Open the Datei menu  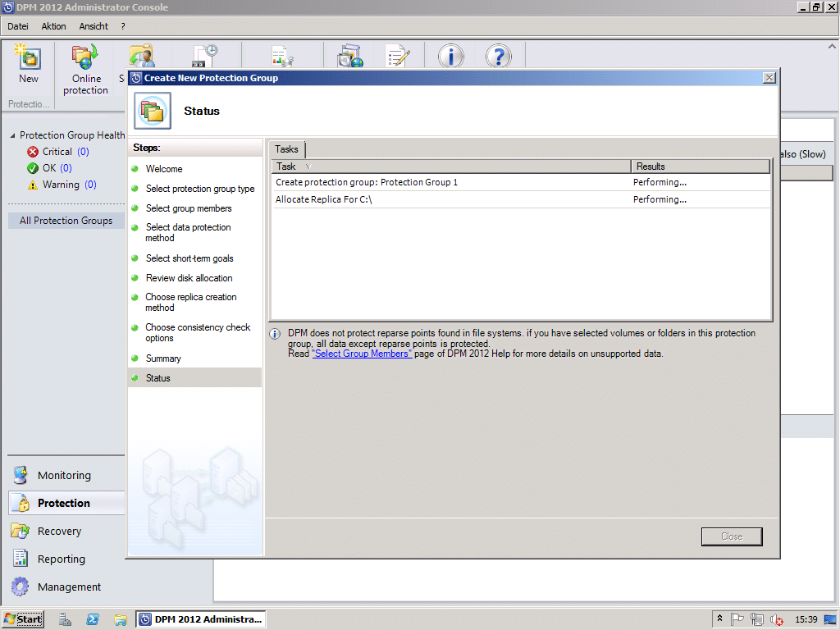[x=18, y=26]
